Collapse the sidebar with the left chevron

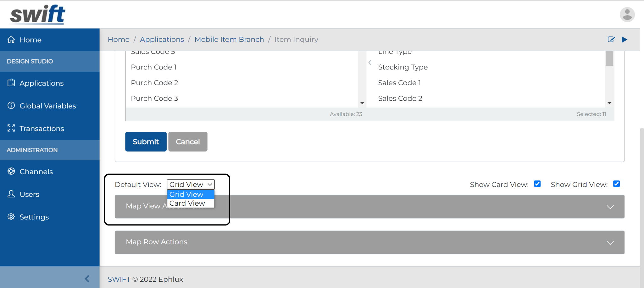tap(87, 279)
